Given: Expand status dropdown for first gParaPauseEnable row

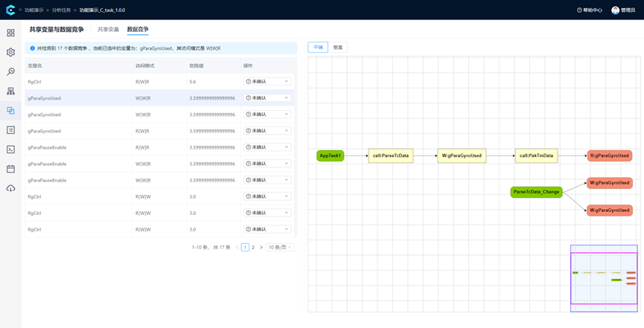Looking at the screenshot, I should pos(267,147).
